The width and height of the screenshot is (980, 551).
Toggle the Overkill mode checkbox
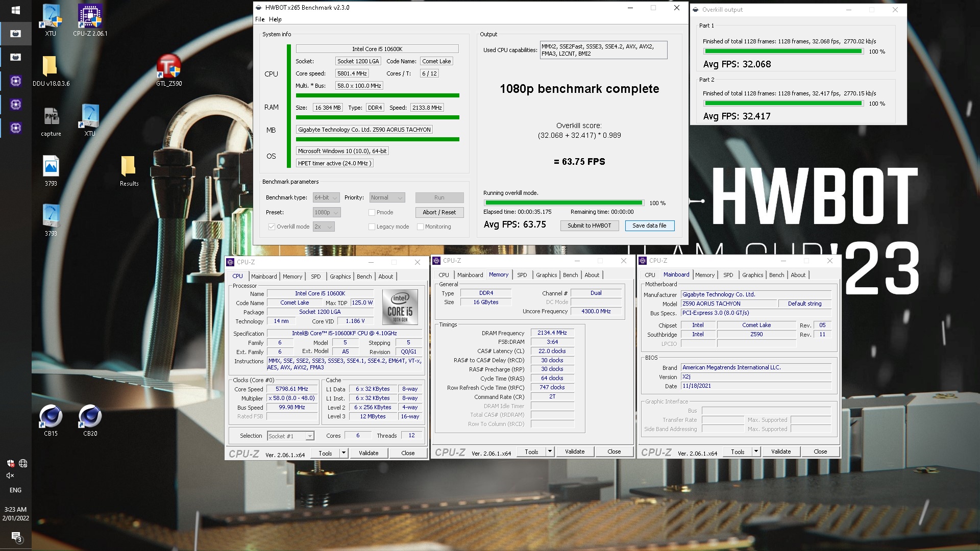(x=272, y=227)
